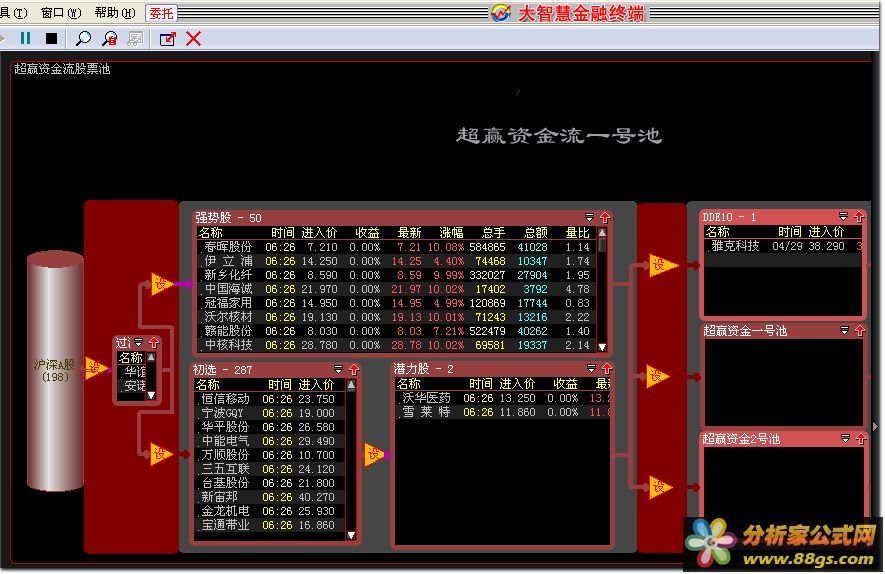
Task: Open the dropdown arrow of 初选 panel
Action: (338, 369)
